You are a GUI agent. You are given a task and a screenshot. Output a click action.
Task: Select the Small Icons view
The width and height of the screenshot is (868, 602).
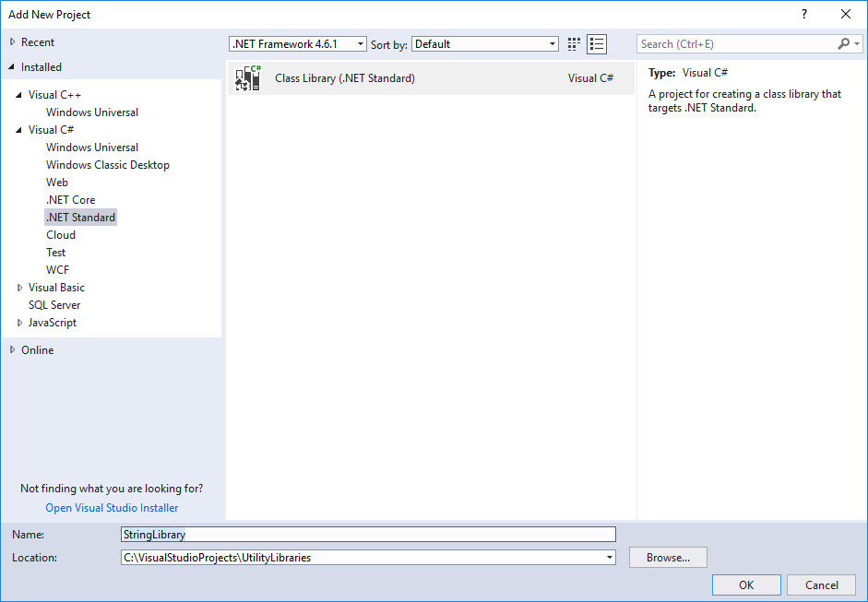[596, 43]
